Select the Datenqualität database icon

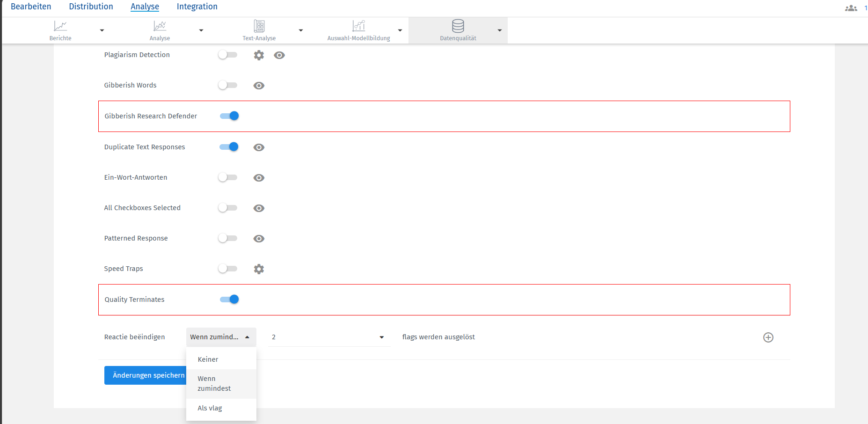[458, 26]
